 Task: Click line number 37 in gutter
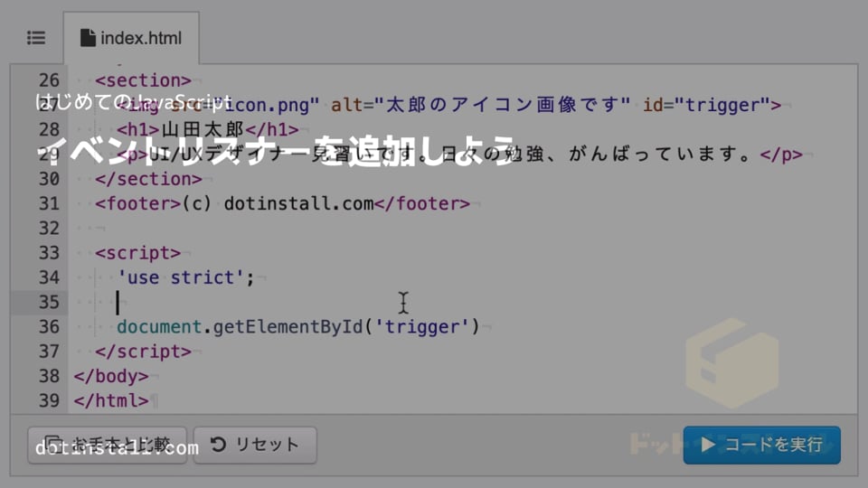pyautogui.click(x=49, y=352)
